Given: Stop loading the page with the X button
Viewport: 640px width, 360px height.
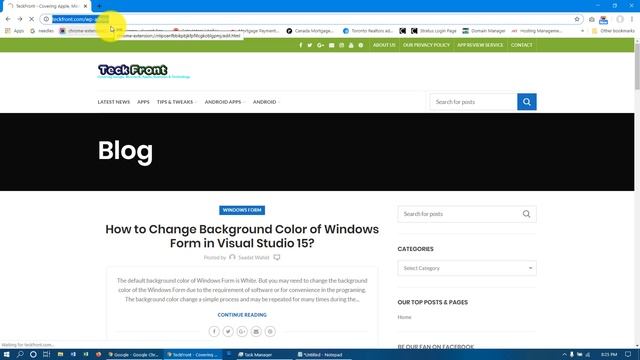Looking at the screenshot, I should pyautogui.click(x=31, y=19).
